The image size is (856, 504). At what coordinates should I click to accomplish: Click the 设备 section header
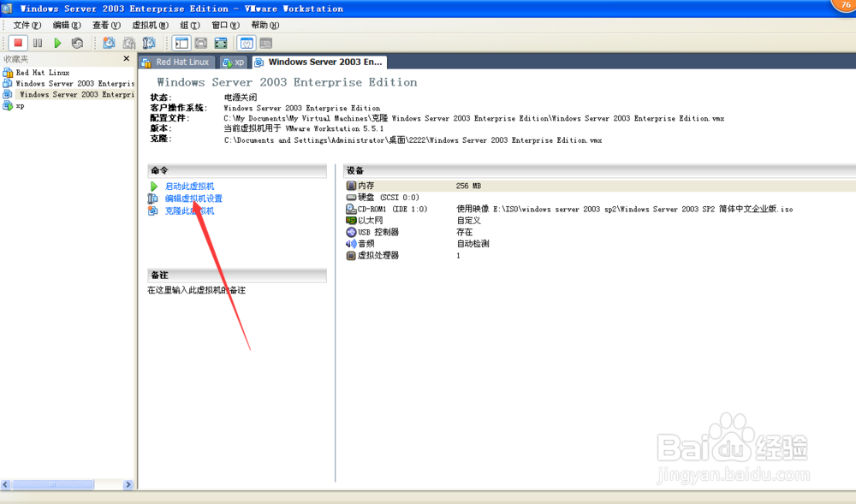pos(599,171)
